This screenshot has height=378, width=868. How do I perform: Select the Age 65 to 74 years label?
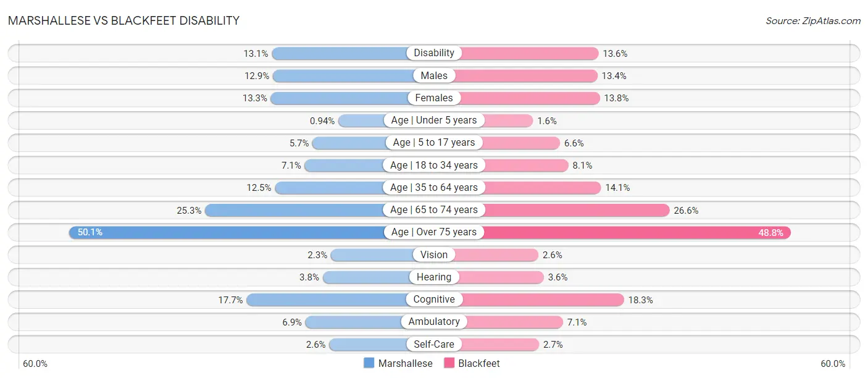[x=434, y=210]
